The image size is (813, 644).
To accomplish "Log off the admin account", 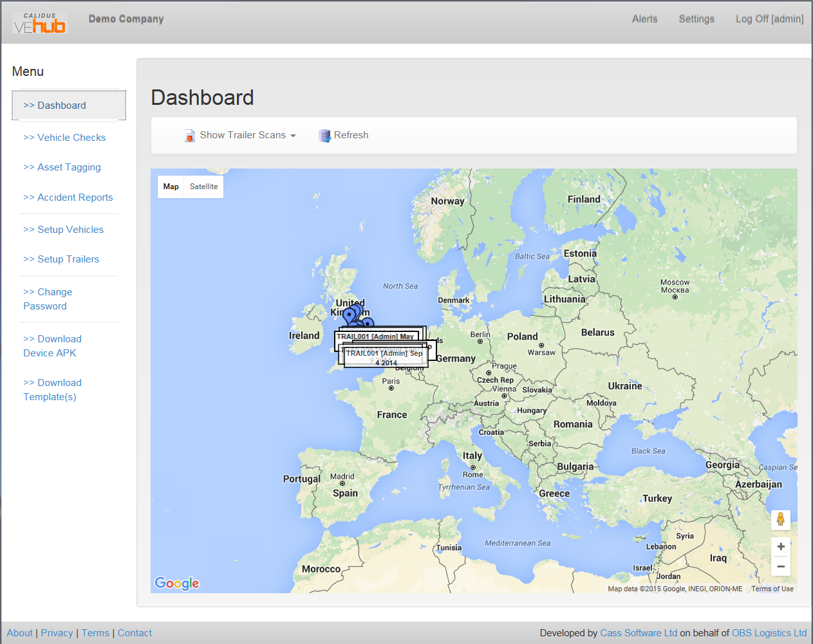I will click(769, 19).
